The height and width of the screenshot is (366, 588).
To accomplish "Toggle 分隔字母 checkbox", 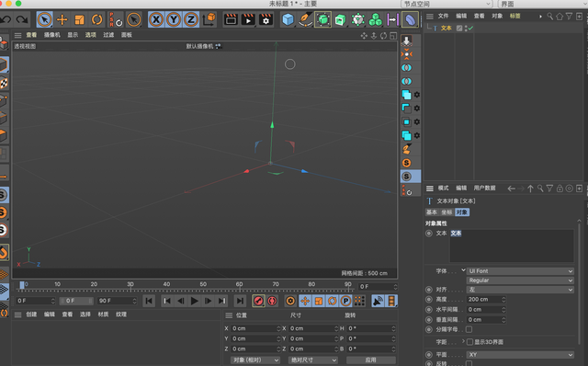I will [469, 329].
